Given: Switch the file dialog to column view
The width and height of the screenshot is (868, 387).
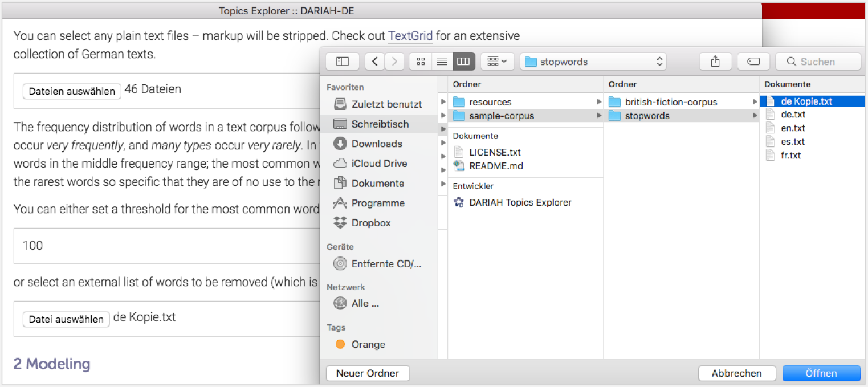Looking at the screenshot, I should click(x=464, y=62).
